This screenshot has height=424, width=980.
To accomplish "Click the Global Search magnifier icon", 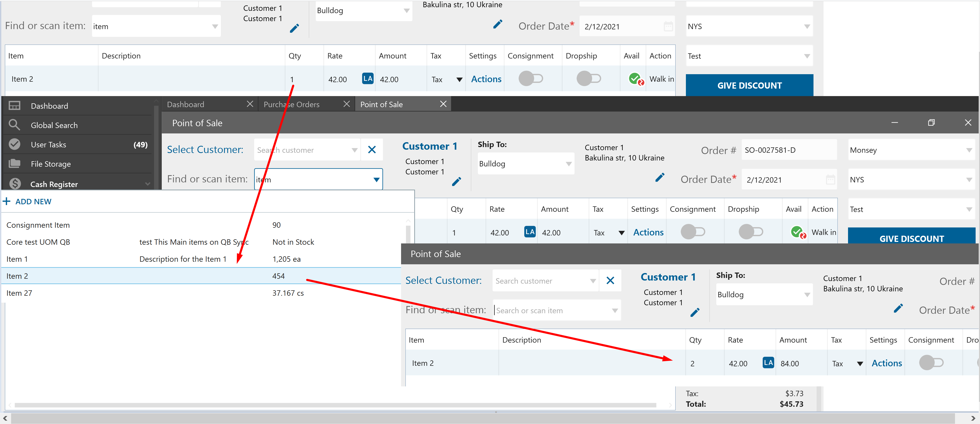I will 14,125.
